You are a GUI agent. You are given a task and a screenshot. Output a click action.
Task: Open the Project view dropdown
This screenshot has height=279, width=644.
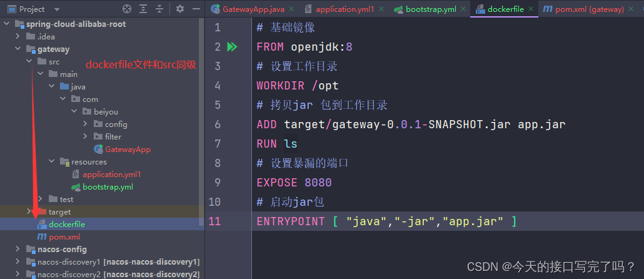coord(57,9)
